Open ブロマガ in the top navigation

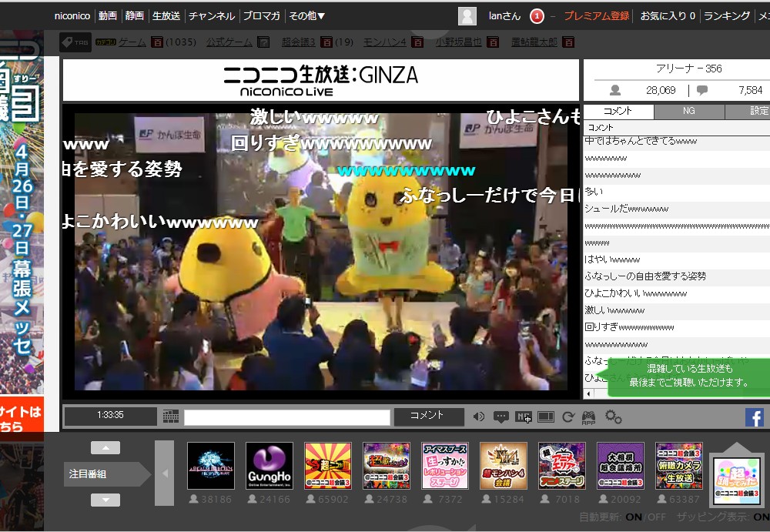[x=262, y=15]
